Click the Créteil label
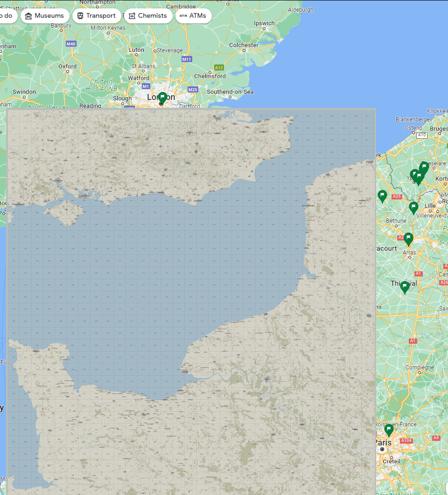Screen dimensions: 448x495 392,461
